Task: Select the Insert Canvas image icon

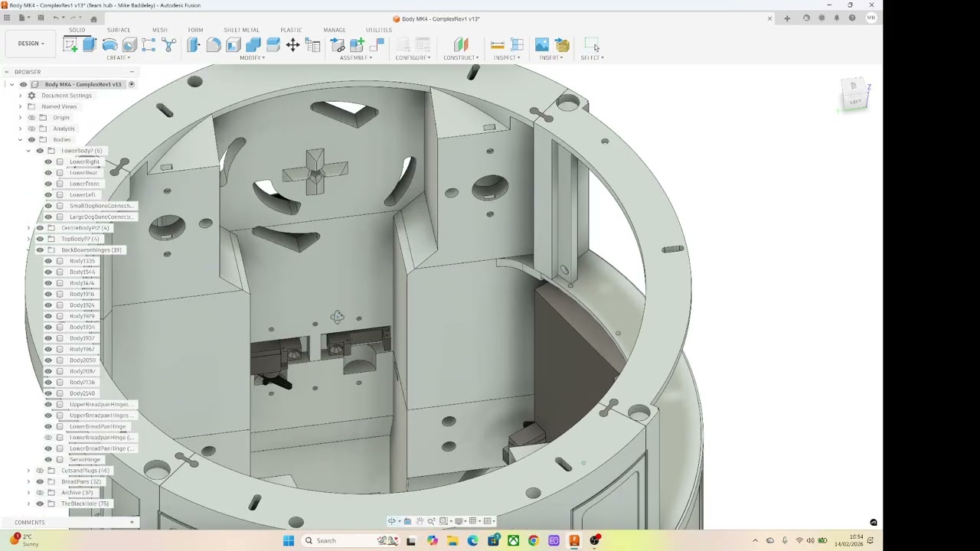Action: pos(542,45)
